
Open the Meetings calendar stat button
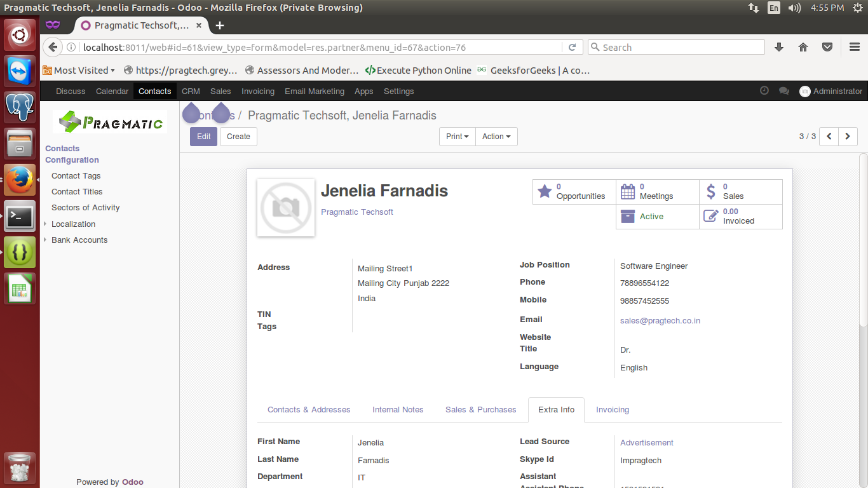tap(658, 191)
